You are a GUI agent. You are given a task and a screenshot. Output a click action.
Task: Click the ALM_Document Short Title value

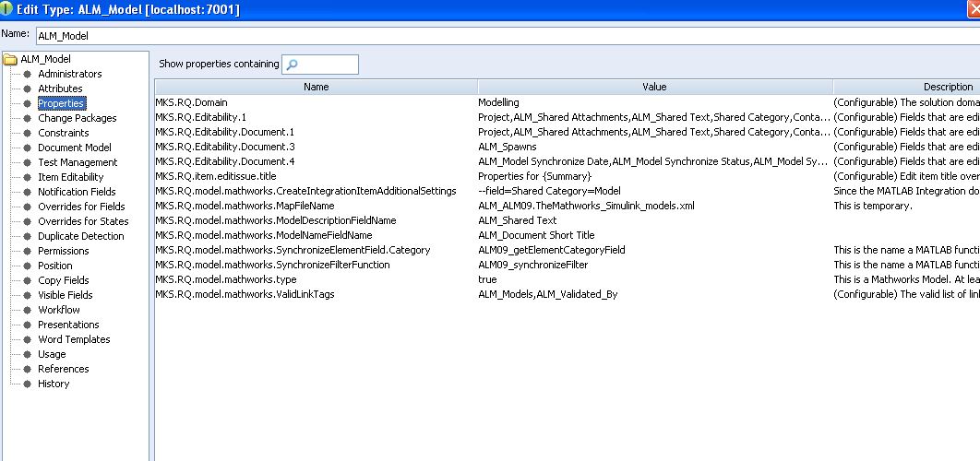pyautogui.click(x=536, y=235)
